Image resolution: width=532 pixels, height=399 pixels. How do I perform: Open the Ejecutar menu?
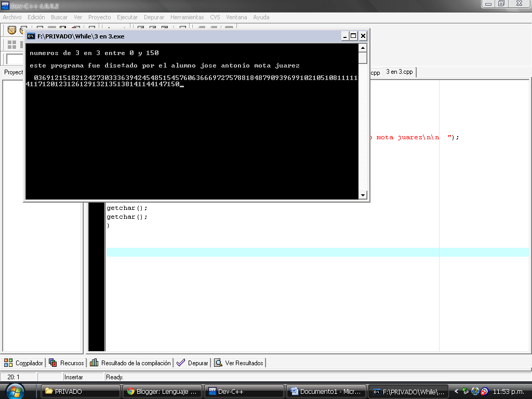pos(127,17)
